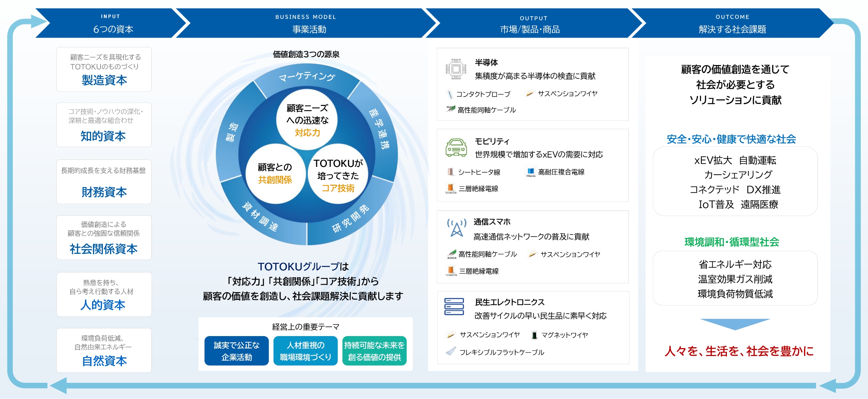
Task: Click the 三層絶縁電線 icon in the モビリティ box
Action: [451, 188]
